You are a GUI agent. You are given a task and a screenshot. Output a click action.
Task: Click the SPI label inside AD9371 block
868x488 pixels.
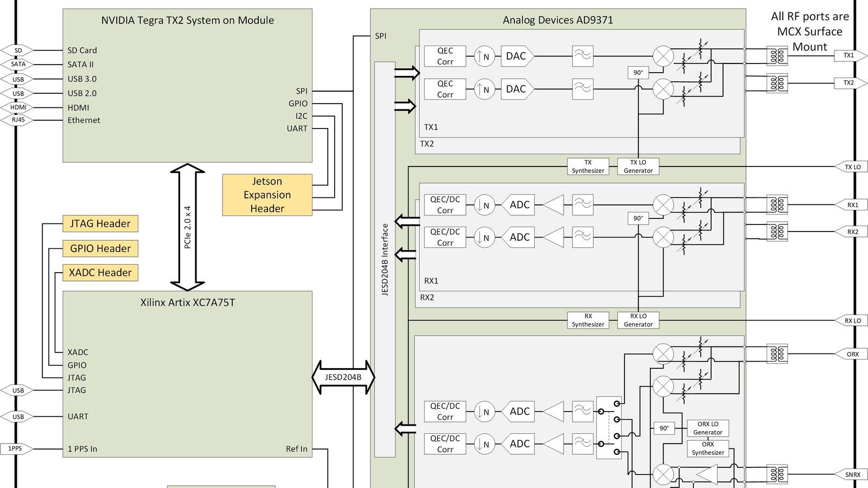381,36
